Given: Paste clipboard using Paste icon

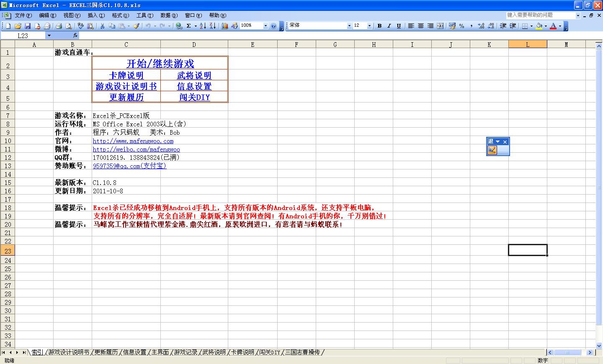Looking at the screenshot, I should [x=121, y=26].
